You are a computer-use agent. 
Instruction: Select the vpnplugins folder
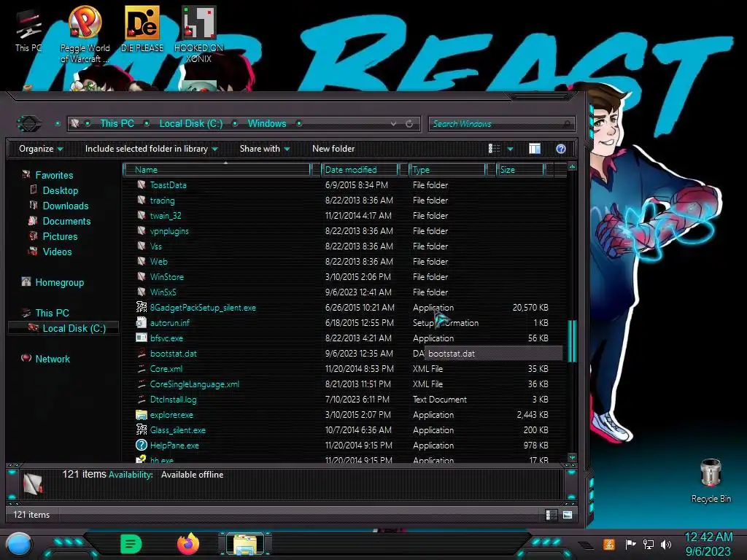point(169,231)
